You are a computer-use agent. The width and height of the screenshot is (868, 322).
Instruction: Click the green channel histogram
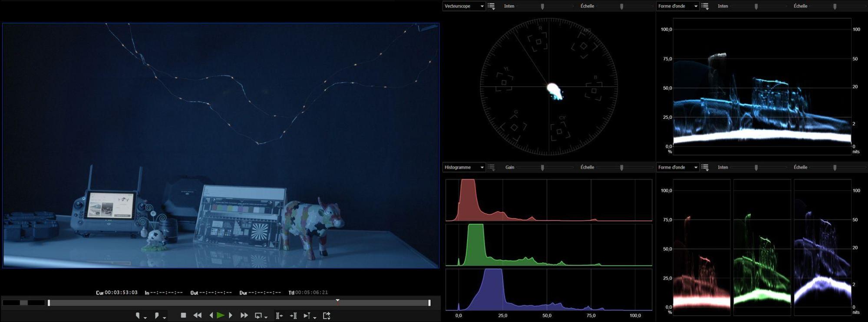549,245
